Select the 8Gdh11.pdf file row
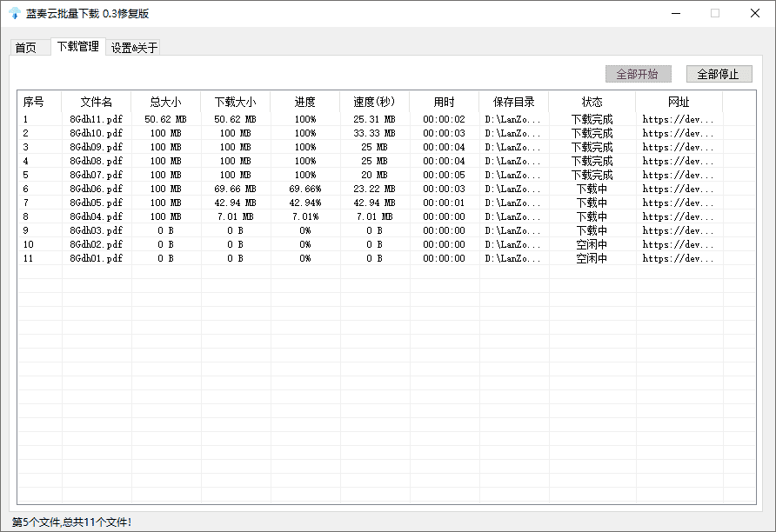The width and height of the screenshot is (776, 532). click(x=96, y=119)
